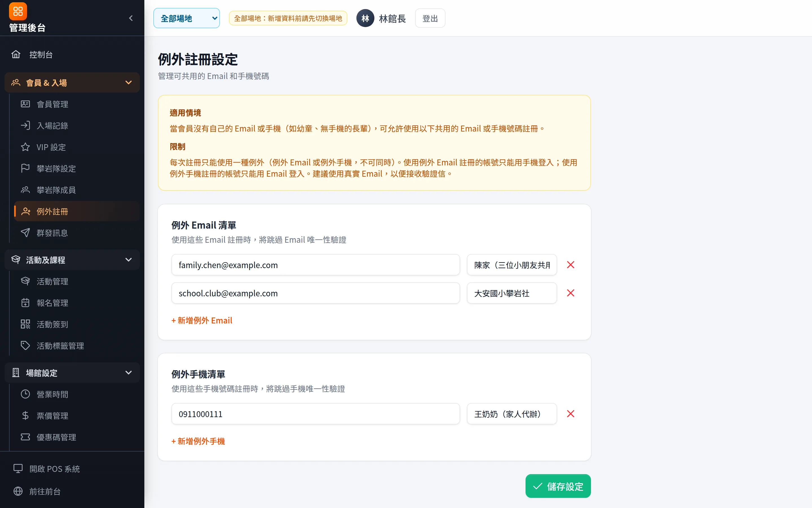The image size is (812, 508).
Task: Click the school.club@example.com email field
Action: coord(315,293)
